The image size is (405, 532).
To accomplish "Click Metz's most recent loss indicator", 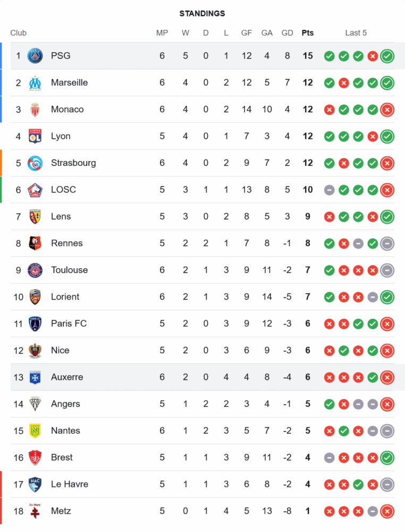I will [x=387, y=511].
